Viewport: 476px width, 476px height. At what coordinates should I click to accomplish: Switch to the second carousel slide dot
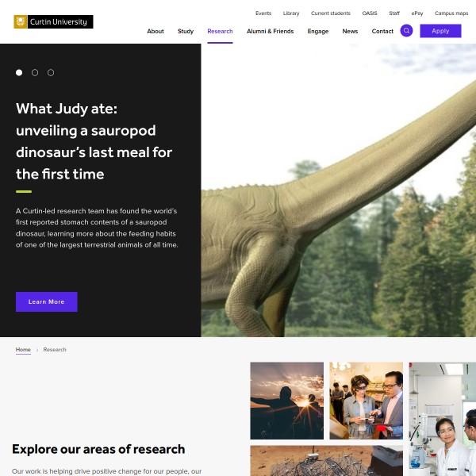[35, 72]
